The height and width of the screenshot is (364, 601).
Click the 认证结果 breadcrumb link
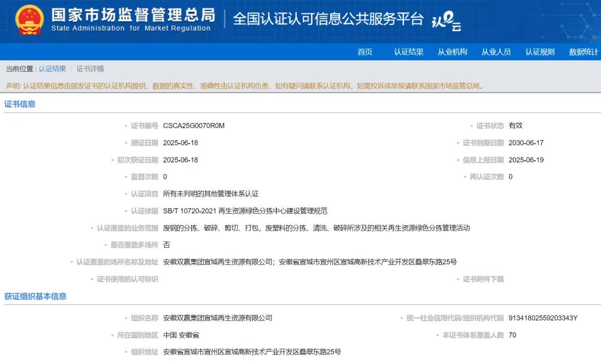pos(52,69)
